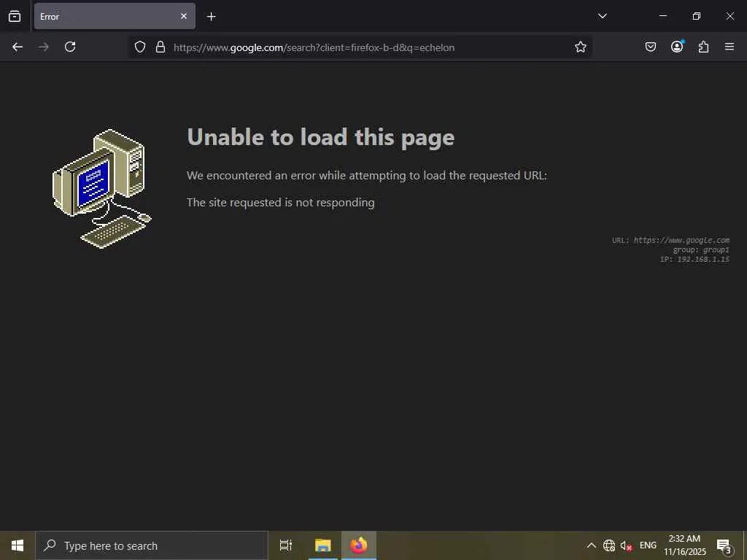
Task: Open the Action Center notifications icon
Action: [x=724, y=545]
